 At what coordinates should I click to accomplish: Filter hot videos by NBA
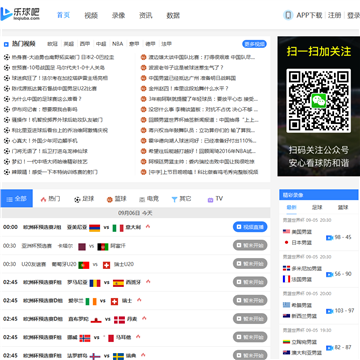click(117, 44)
